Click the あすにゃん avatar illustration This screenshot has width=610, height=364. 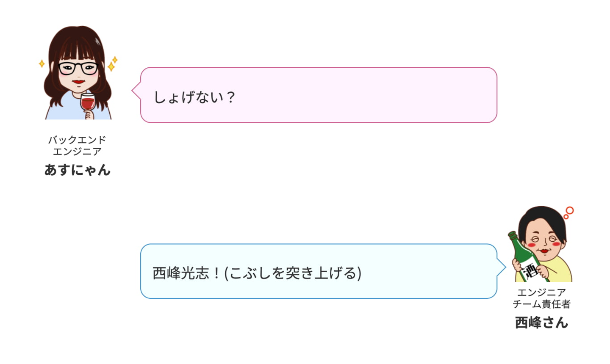(x=78, y=73)
